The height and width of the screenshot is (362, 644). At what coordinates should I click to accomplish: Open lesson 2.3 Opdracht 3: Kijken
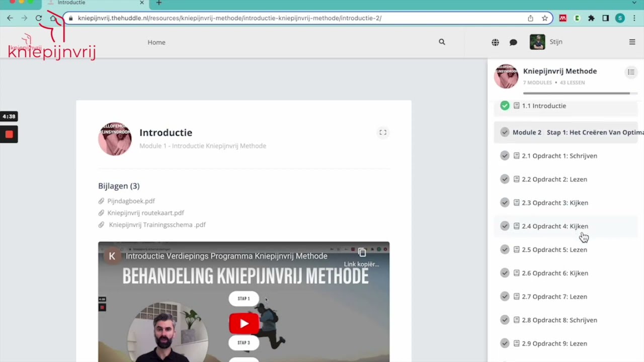click(x=555, y=203)
